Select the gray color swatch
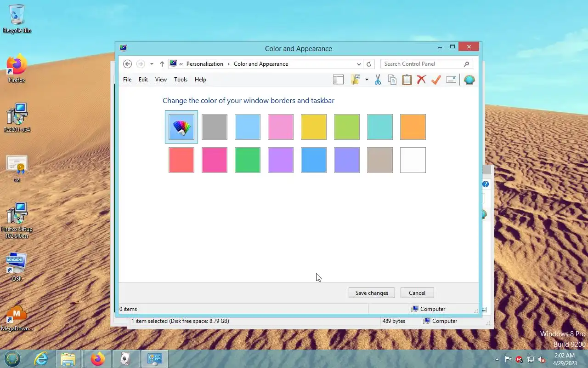 [215, 127]
